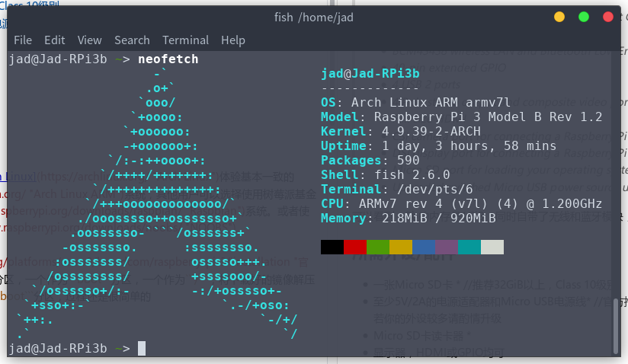Viewport: 628px width, 364px height.
Task: Click the 'jad@Jad-RPi3b' neofetch header
Action: pos(370,74)
